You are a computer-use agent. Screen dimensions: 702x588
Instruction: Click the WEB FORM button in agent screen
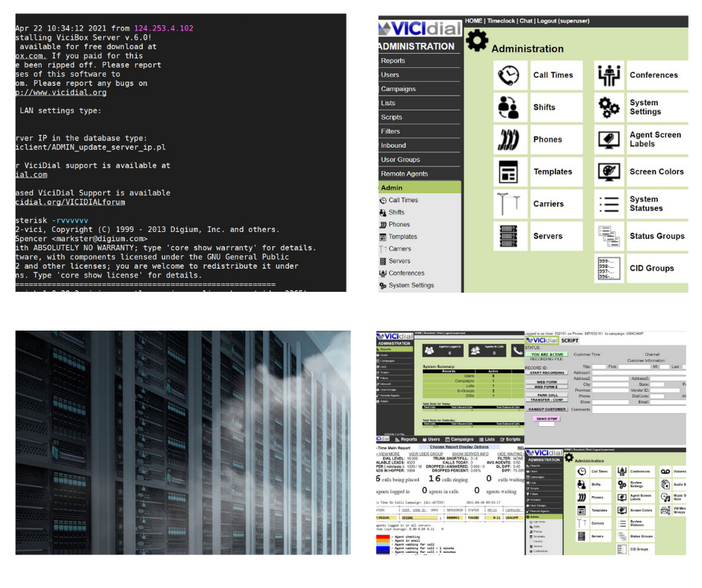[x=547, y=382]
